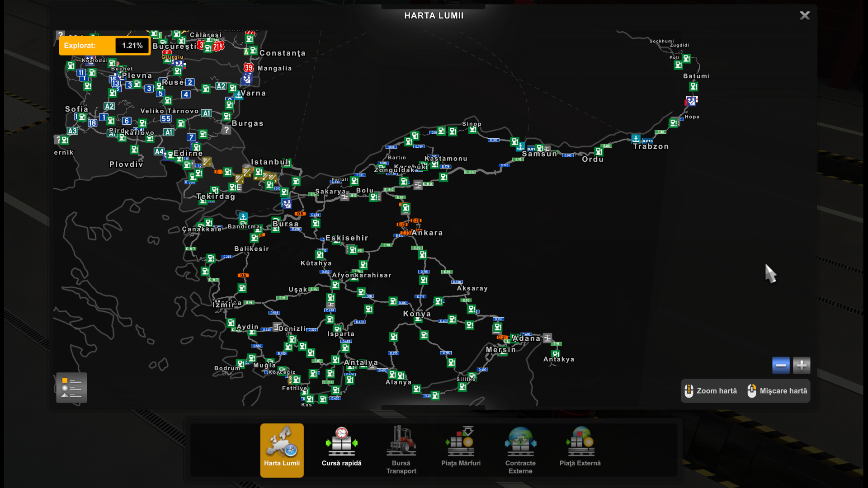868x488 pixels.
Task: Open the map legend list icon
Action: click(x=71, y=388)
